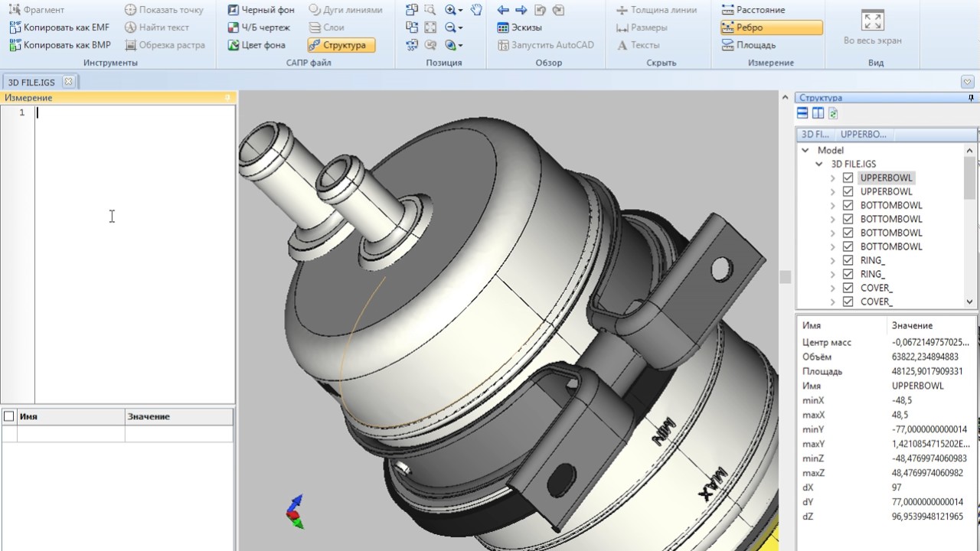
Task: Uncheck the non-highlighted UPPERBOWL checkbox
Action: point(848,192)
